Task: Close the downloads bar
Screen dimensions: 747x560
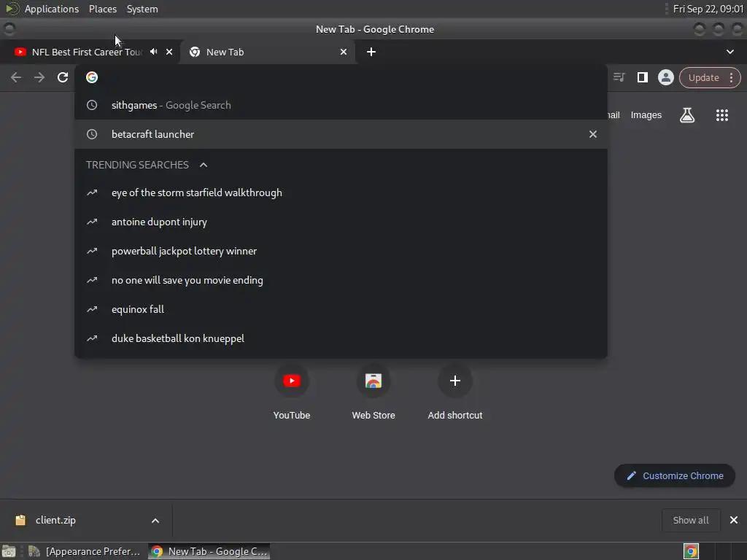Action: tap(734, 520)
